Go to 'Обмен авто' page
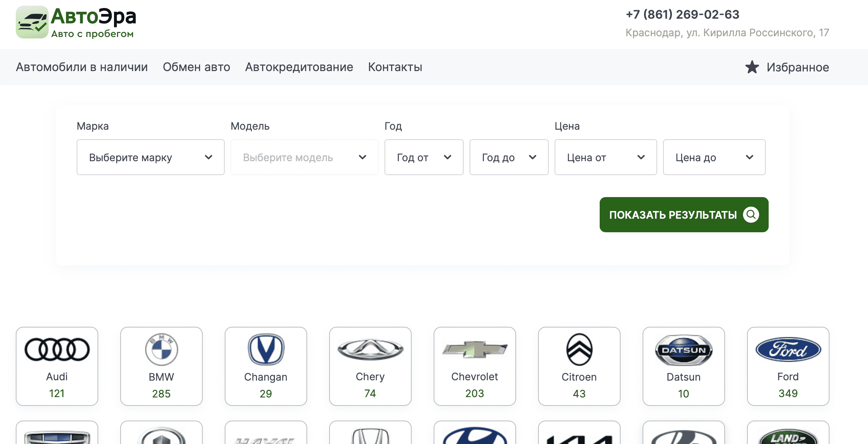Image resolution: width=868 pixels, height=444 pixels. click(196, 67)
